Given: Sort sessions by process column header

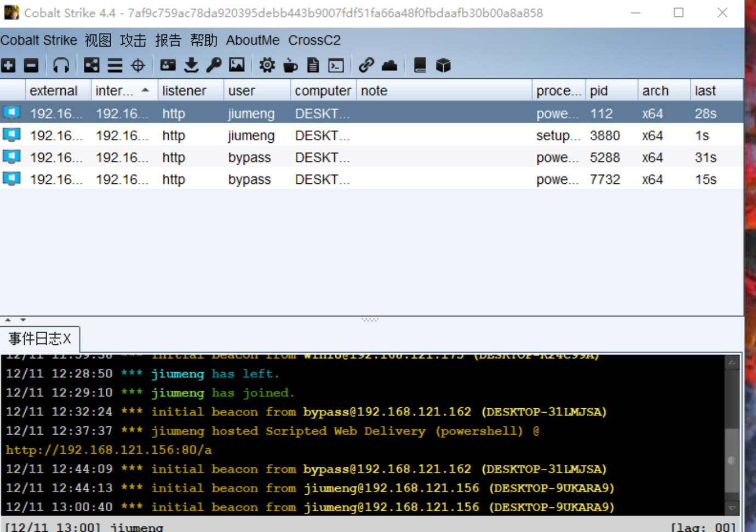Looking at the screenshot, I should [558, 90].
